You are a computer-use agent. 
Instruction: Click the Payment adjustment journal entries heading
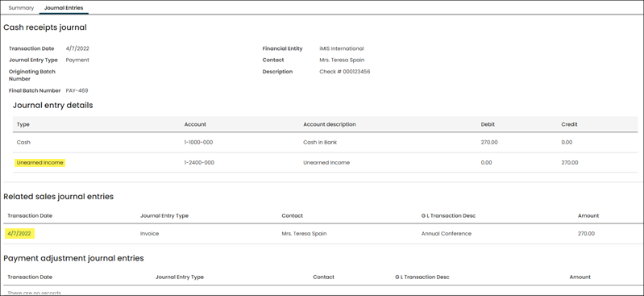coord(73,258)
